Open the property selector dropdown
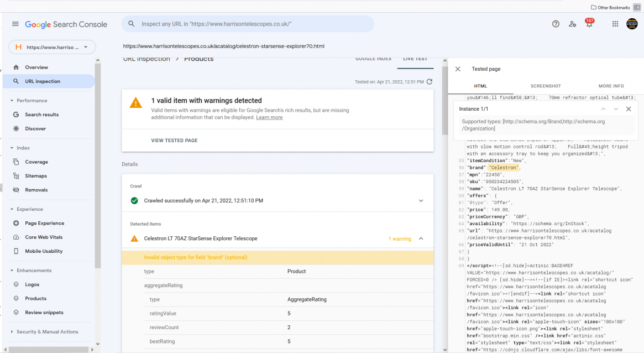 [52, 47]
